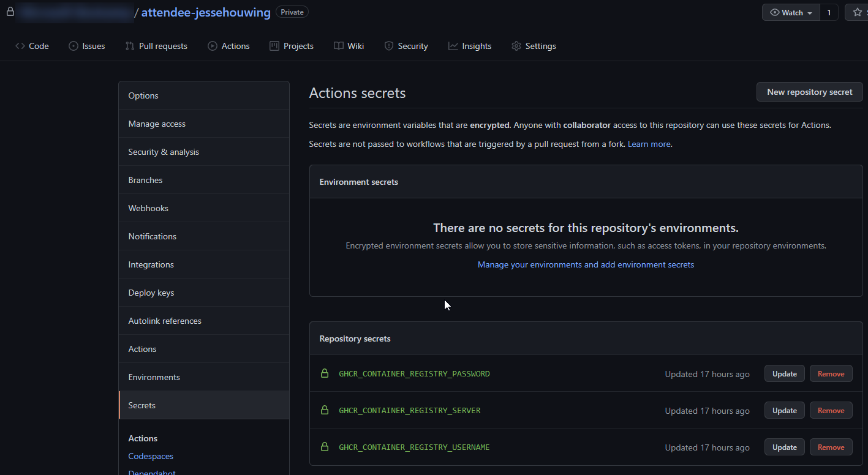Viewport: 868px width, 475px height.
Task: Go to Pull requests tab
Action: coord(156,46)
